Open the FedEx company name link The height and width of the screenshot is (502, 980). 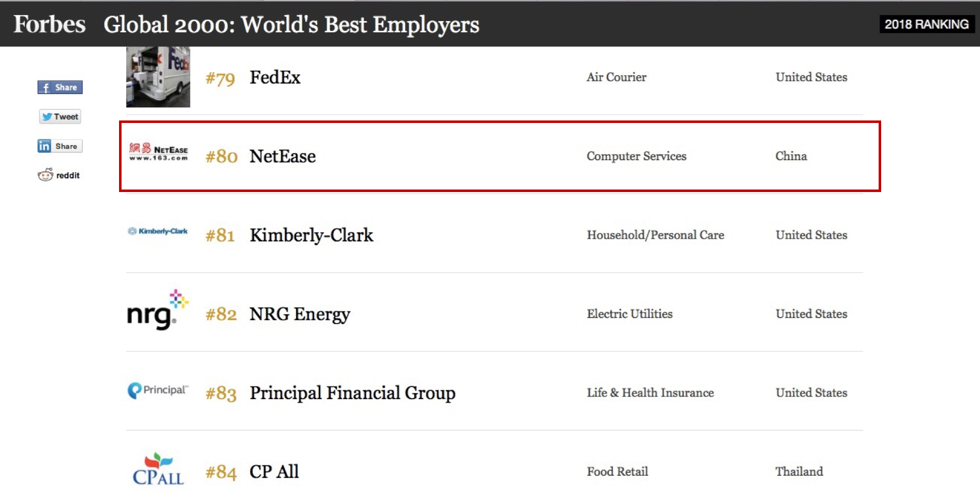coord(275,78)
